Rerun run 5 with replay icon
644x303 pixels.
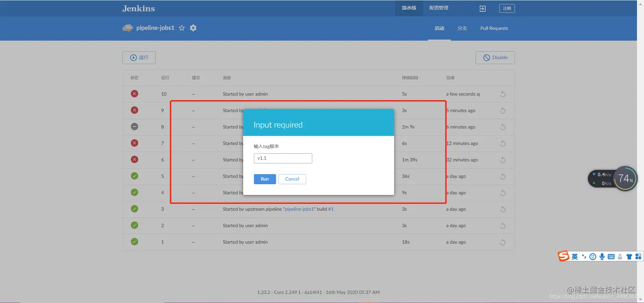503,176
